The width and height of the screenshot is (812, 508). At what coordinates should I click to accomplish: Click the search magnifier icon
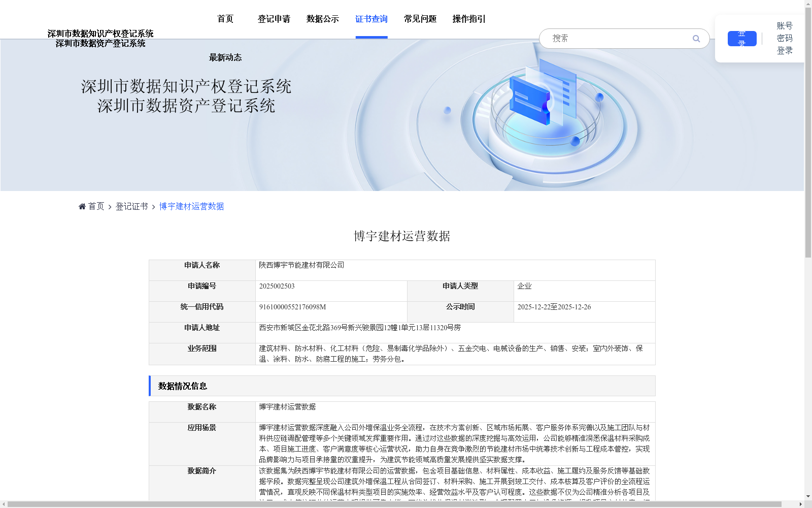pos(696,39)
